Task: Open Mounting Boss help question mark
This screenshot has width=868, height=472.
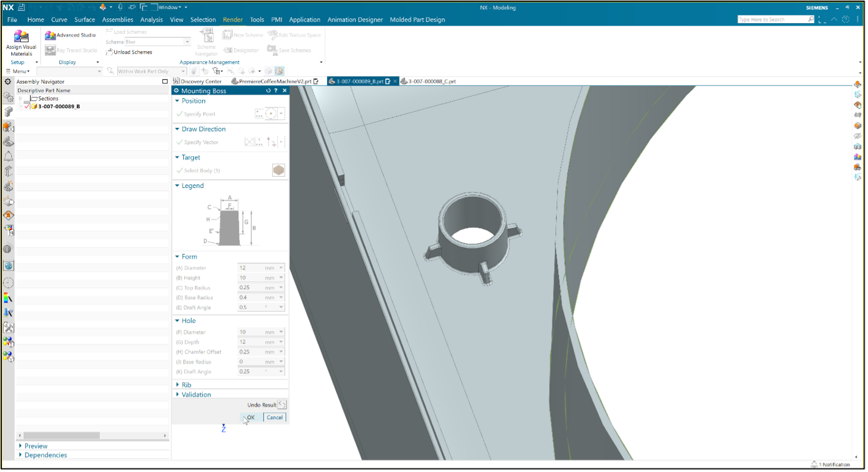Action: pyautogui.click(x=276, y=91)
